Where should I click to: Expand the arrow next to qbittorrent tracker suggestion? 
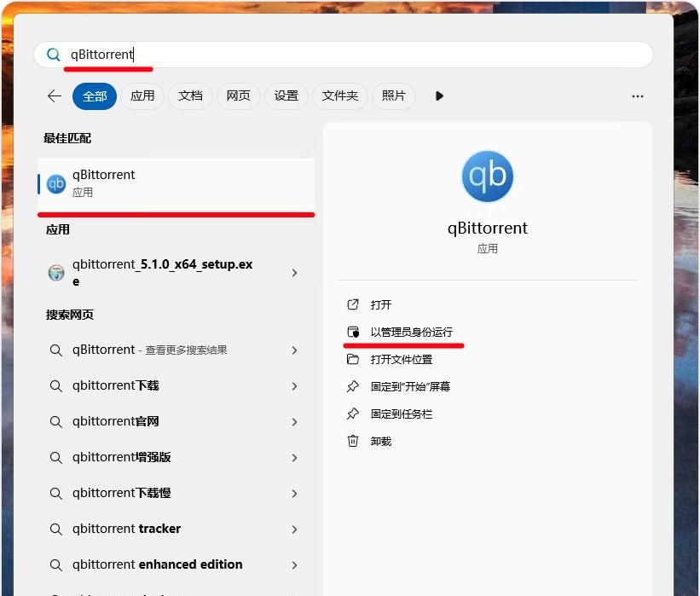[294, 529]
